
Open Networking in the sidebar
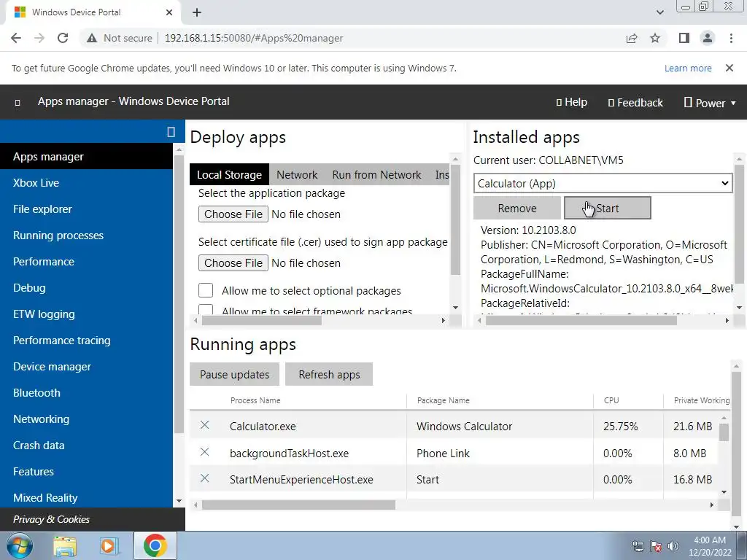86,419
